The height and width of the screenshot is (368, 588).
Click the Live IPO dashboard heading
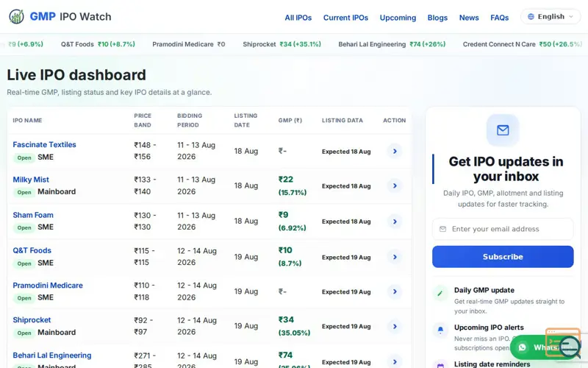pyautogui.click(x=76, y=75)
